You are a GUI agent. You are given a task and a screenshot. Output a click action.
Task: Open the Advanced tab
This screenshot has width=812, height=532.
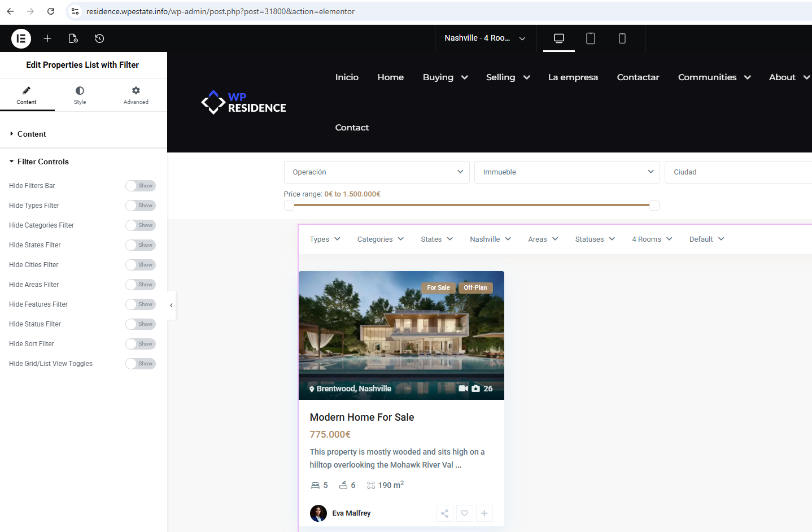tap(136, 95)
